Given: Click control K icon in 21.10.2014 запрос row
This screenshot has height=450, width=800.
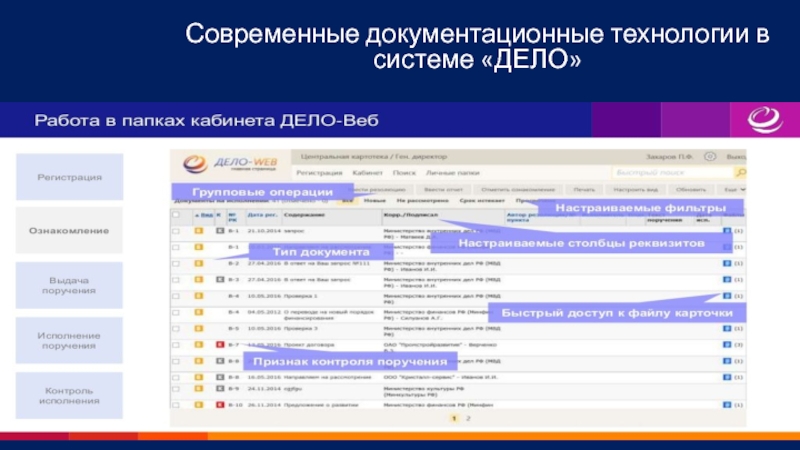Looking at the screenshot, I should 220,231.
